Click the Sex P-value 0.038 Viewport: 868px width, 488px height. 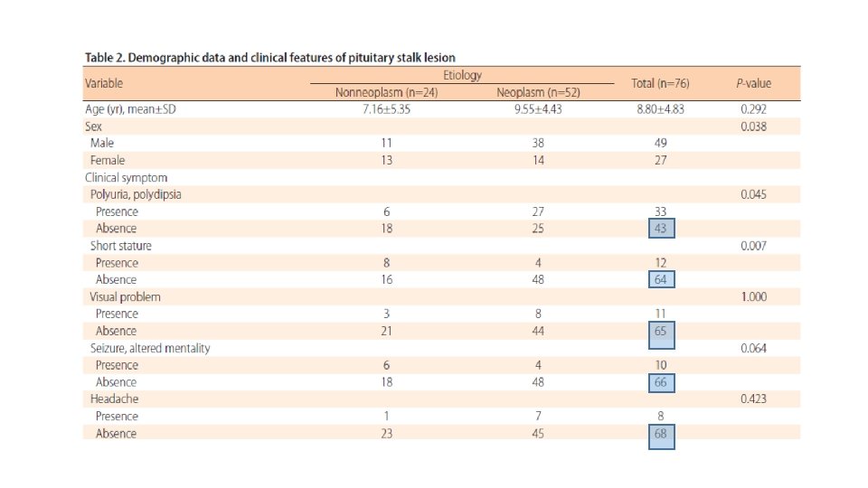click(753, 127)
